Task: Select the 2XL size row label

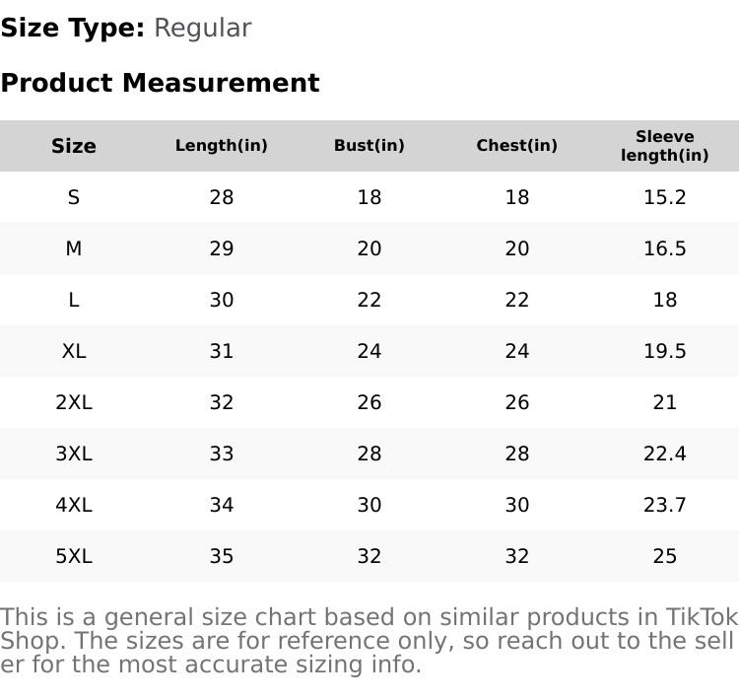Action: 74,402
